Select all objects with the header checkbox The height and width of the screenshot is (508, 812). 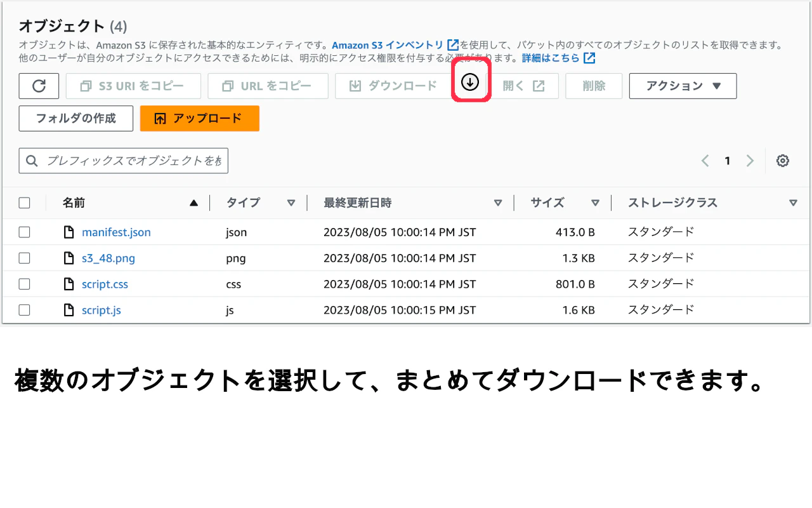click(x=24, y=203)
